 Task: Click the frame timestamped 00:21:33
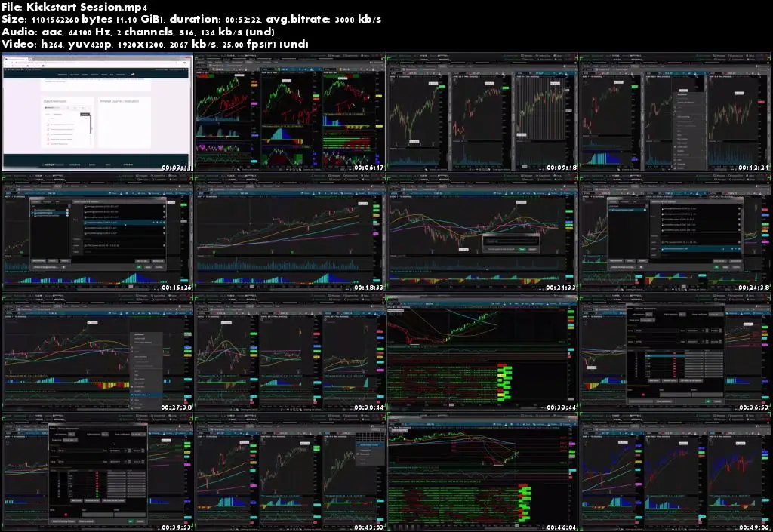482,232
